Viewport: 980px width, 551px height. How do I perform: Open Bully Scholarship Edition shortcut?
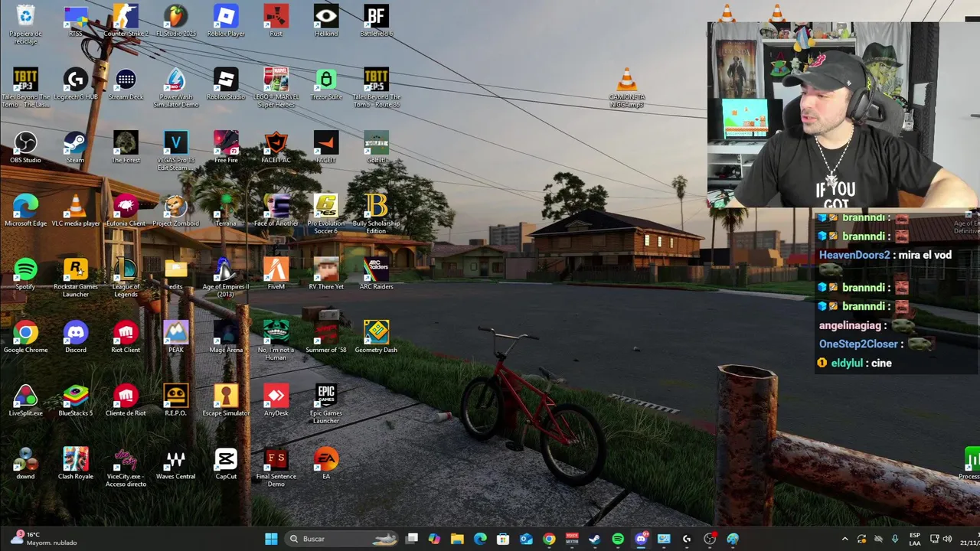376,214
